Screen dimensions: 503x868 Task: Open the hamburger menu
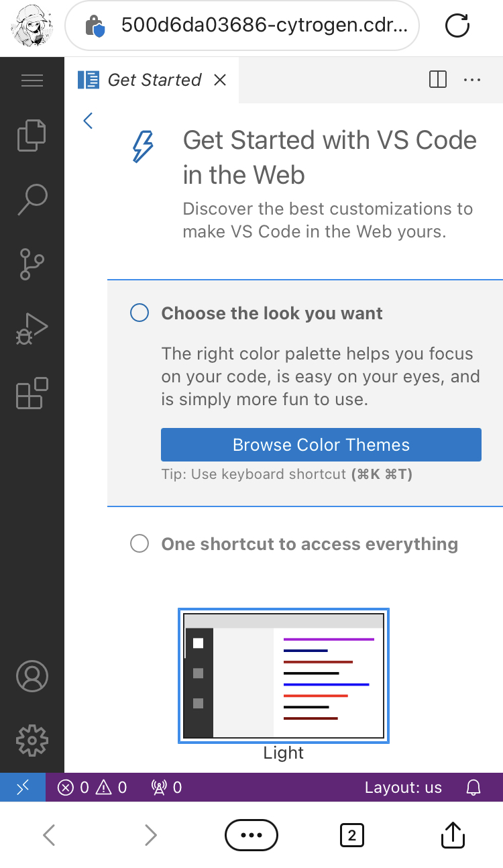[x=32, y=80]
